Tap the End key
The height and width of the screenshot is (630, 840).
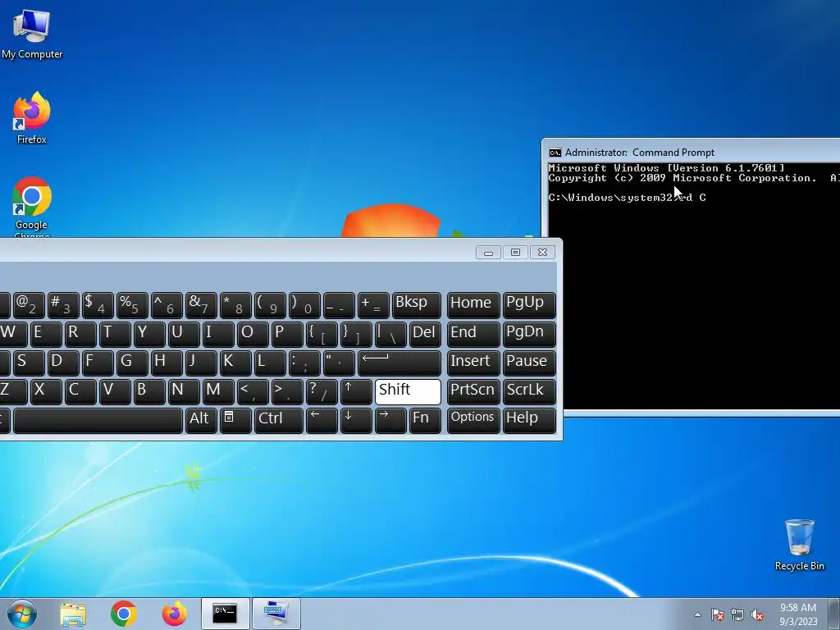[x=473, y=334]
